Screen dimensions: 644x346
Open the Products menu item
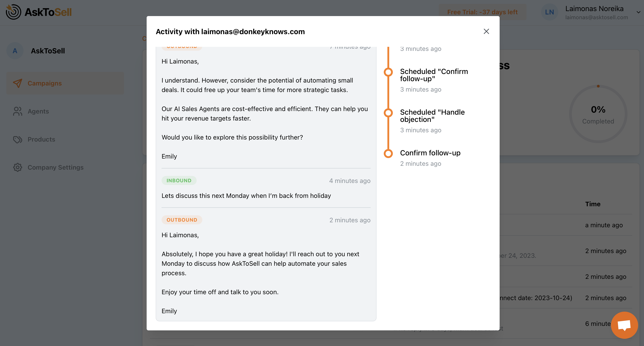41,139
